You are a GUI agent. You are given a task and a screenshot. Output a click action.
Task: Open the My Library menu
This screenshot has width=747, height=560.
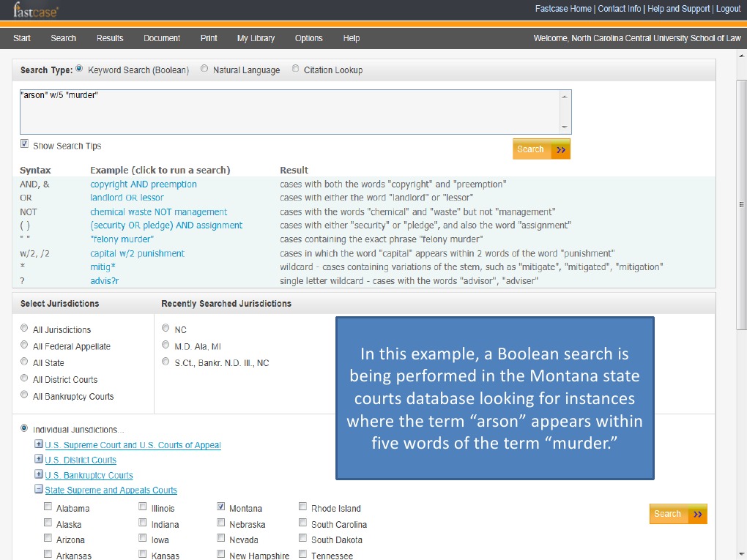coord(256,38)
